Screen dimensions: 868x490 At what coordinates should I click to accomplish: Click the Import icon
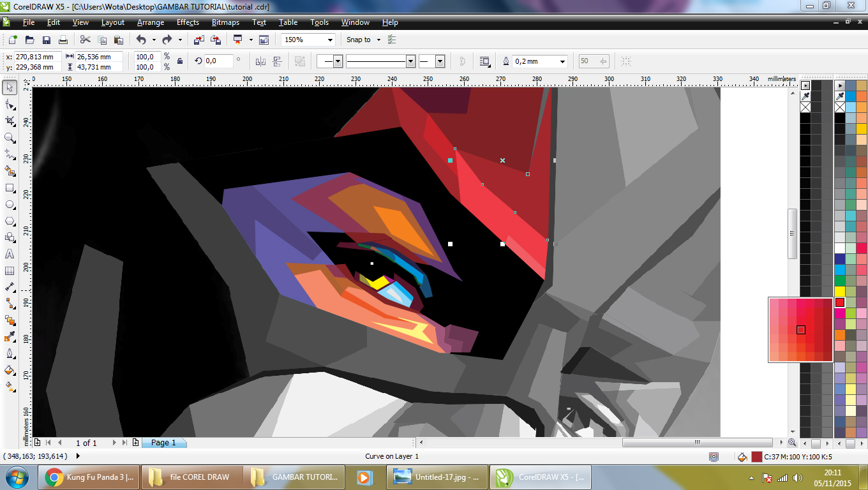click(198, 40)
